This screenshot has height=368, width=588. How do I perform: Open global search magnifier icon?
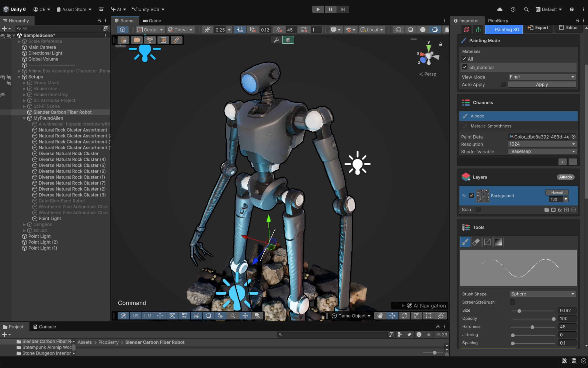click(x=526, y=9)
